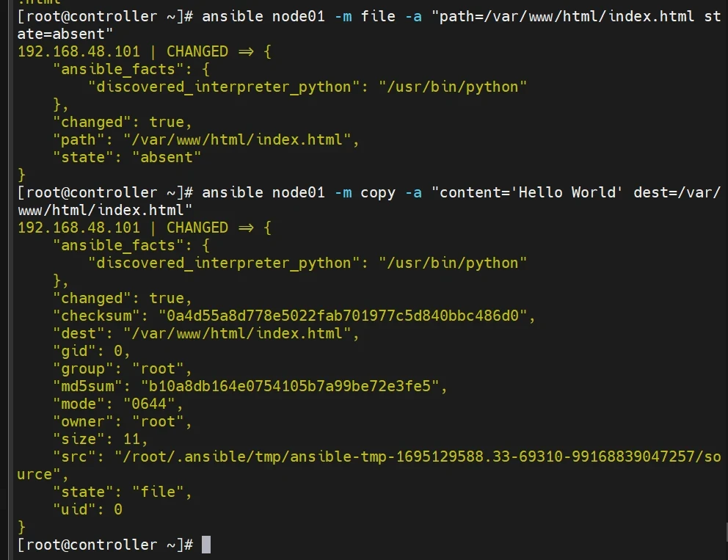Click the word "copy" in the second command
The width and height of the screenshot is (728, 560).
(x=377, y=192)
